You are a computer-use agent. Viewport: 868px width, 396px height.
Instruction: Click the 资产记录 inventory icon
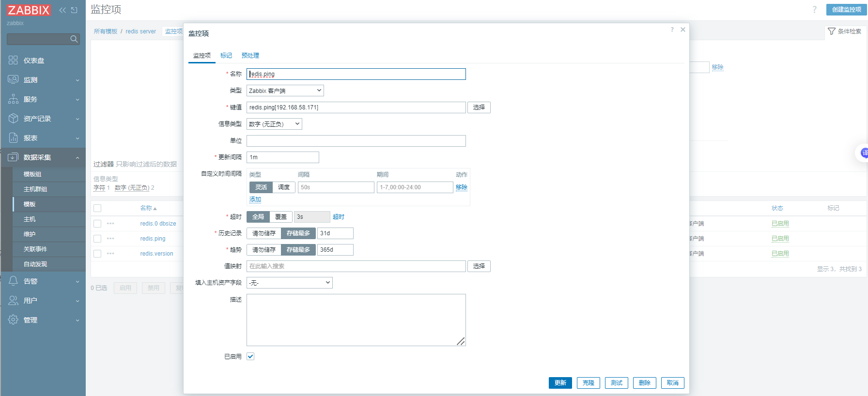[x=13, y=118]
